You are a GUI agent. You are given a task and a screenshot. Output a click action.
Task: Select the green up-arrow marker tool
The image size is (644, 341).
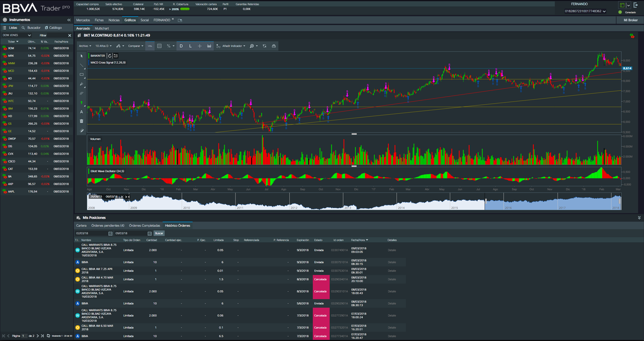point(82,103)
